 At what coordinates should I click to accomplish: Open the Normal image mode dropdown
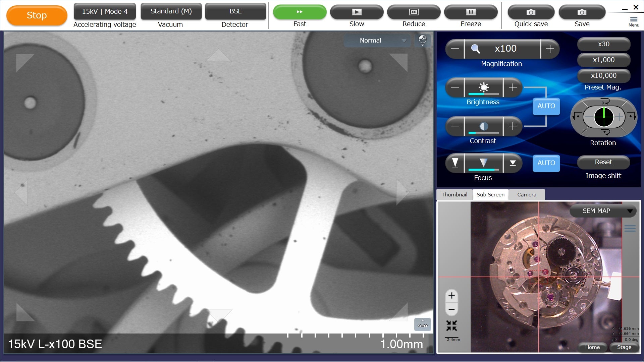(377, 40)
